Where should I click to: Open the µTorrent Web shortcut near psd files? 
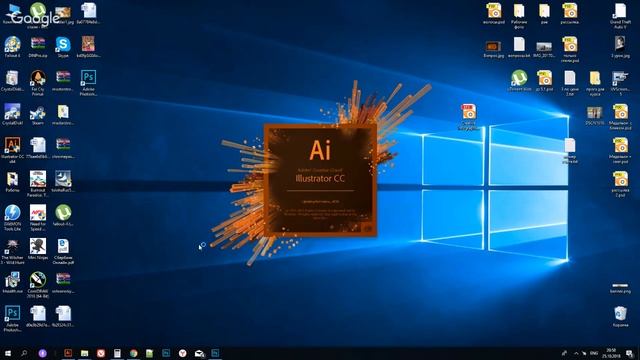pyautogui.click(x=519, y=80)
